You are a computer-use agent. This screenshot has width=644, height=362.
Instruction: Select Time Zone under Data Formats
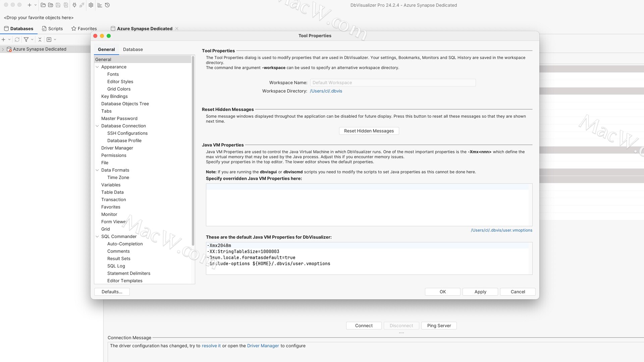118,178
